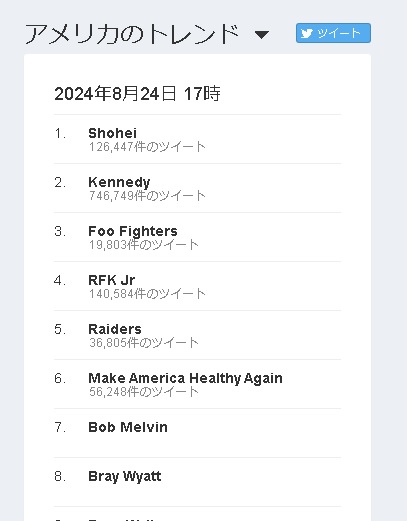Click the rank number 1 beside Shohei
This screenshot has height=521, width=407.
pos(60,134)
